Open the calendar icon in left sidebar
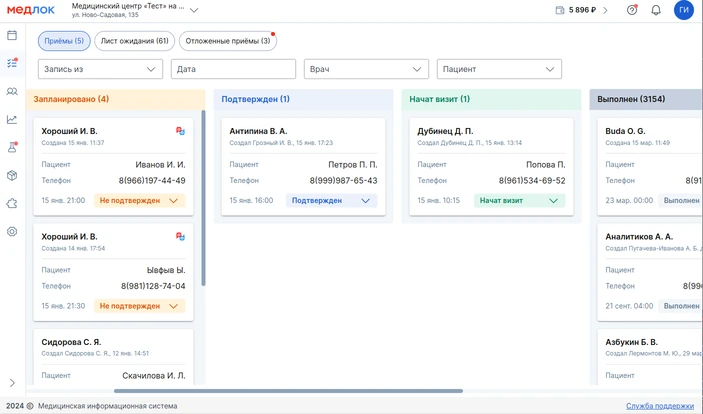703x414 pixels. point(12,35)
